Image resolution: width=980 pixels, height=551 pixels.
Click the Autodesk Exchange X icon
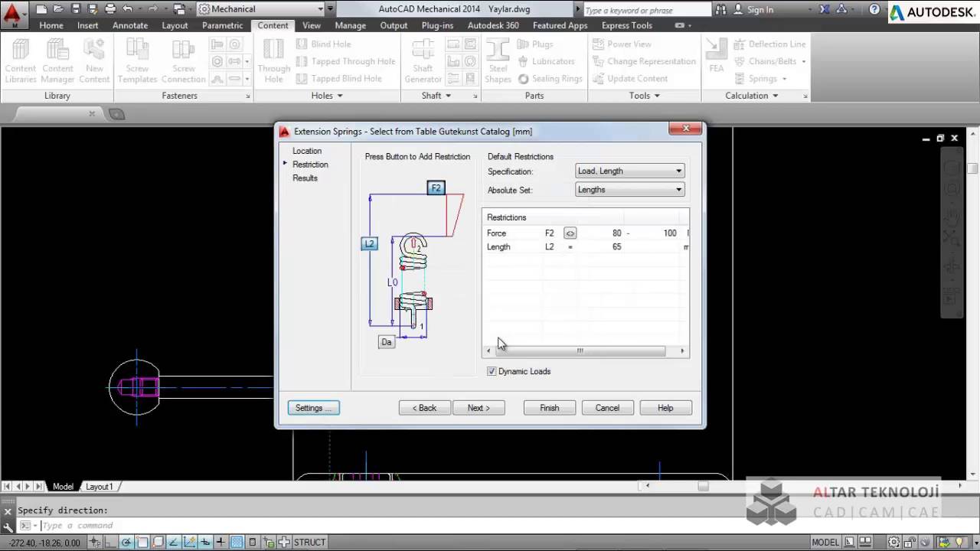tap(825, 9)
